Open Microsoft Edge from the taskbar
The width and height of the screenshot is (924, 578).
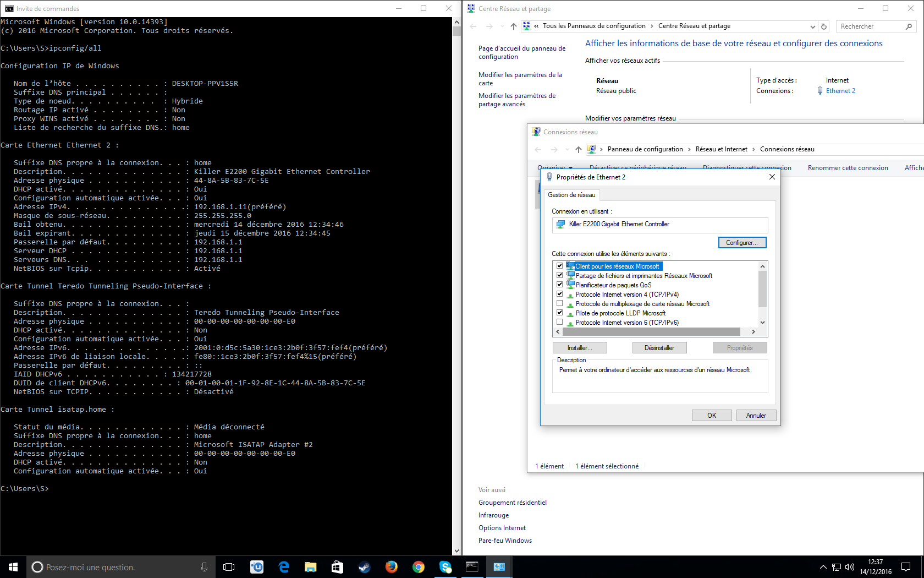click(284, 567)
